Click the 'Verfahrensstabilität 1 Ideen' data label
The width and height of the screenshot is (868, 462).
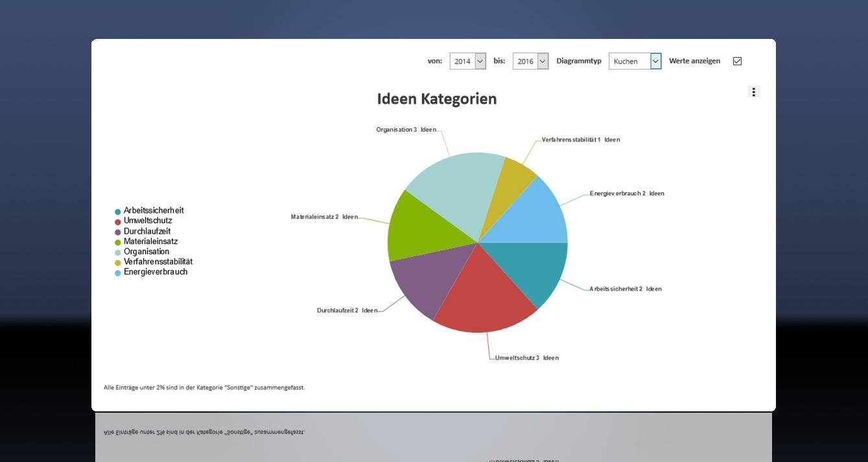581,140
